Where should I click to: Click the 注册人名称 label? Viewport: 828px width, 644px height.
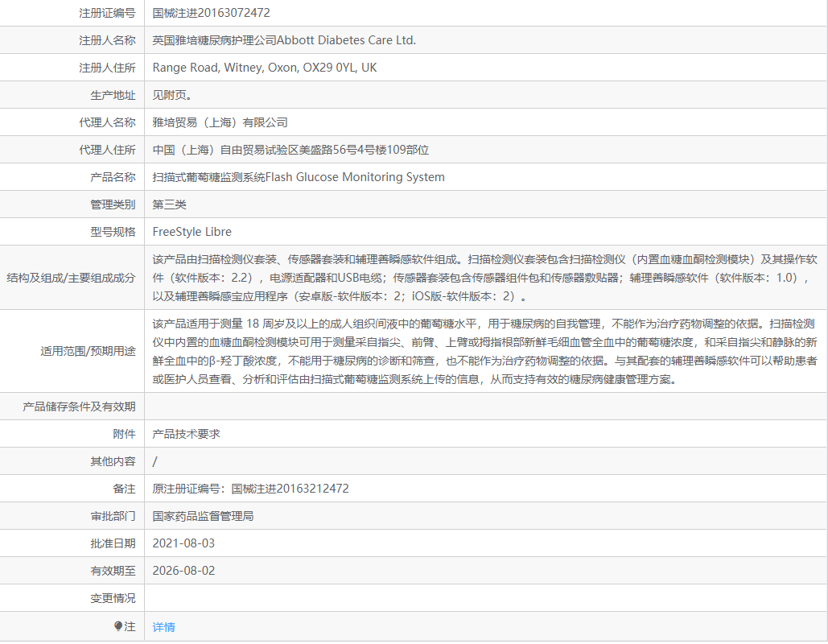pyautogui.click(x=107, y=40)
